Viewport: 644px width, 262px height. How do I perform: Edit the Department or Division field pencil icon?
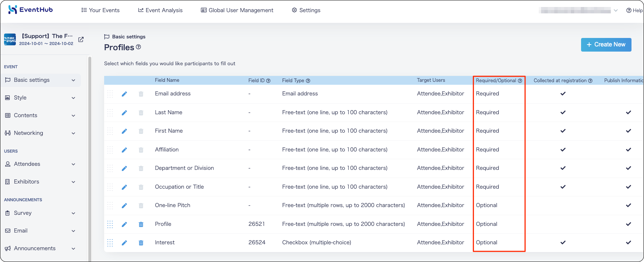tap(124, 168)
